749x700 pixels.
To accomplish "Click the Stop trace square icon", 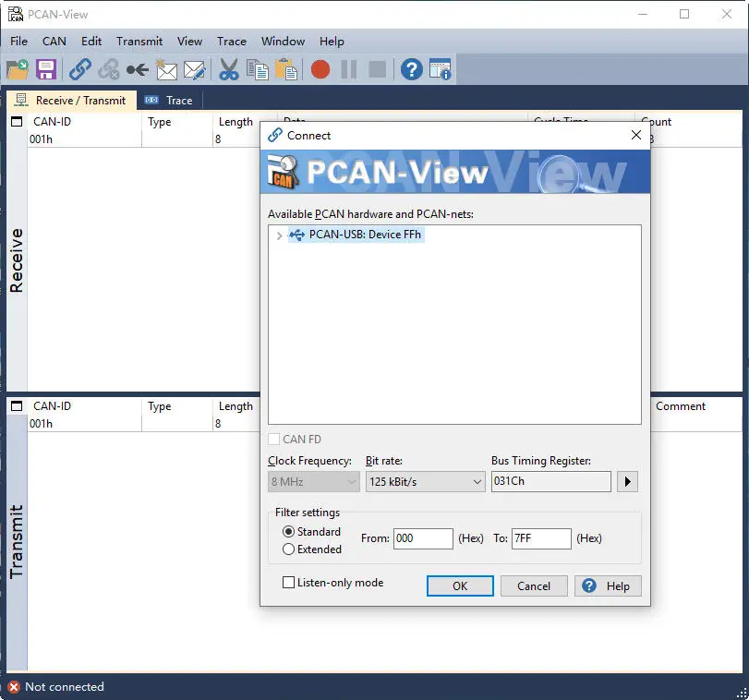I will (378, 69).
